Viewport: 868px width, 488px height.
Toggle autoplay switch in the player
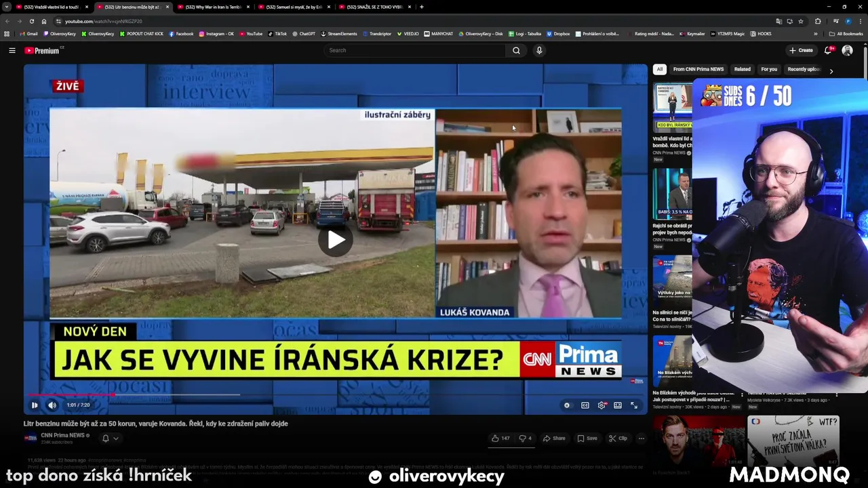coord(567,405)
